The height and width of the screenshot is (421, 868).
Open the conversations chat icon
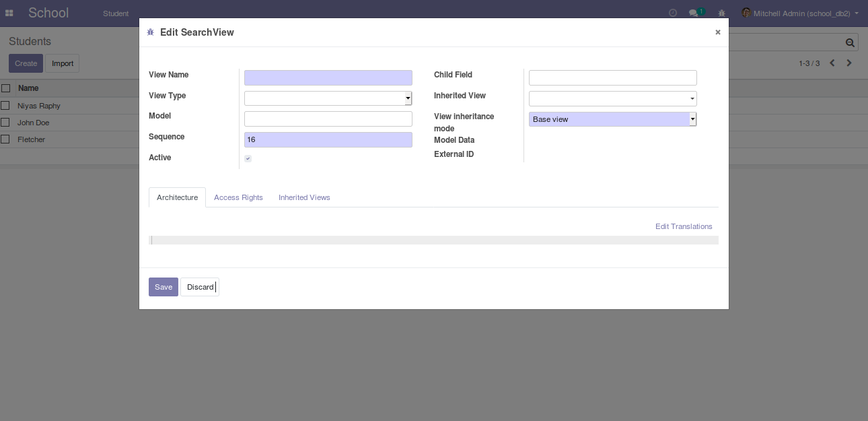(x=694, y=13)
